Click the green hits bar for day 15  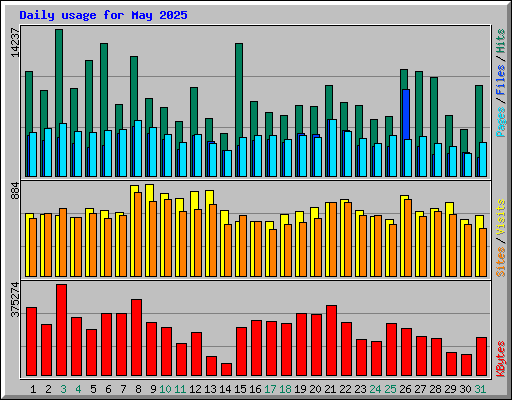(239, 91)
